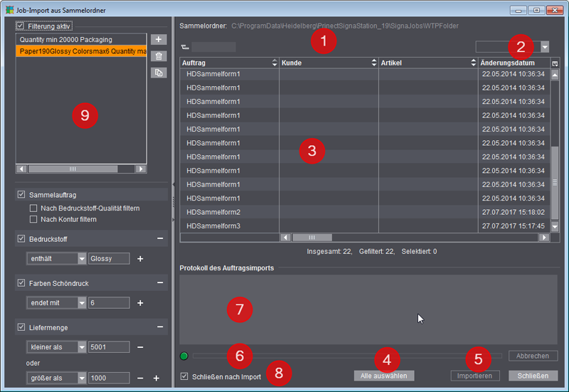Click the job table's vertical scrollbar up arrow
The height and width of the screenshot is (392, 569).
pyautogui.click(x=555, y=75)
